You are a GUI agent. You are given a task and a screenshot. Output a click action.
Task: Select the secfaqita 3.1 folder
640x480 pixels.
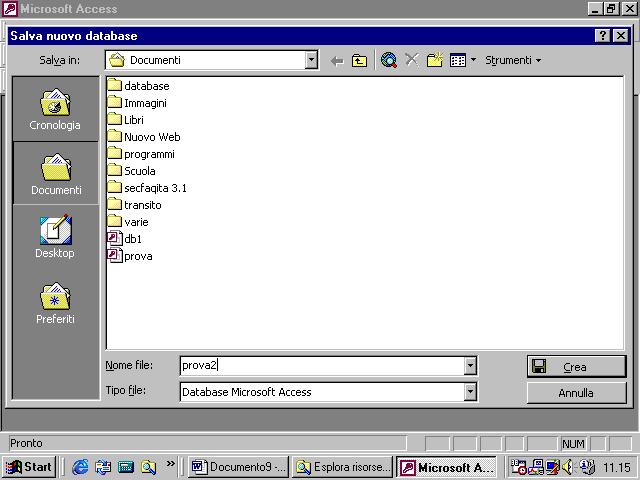[x=147, y=188]
